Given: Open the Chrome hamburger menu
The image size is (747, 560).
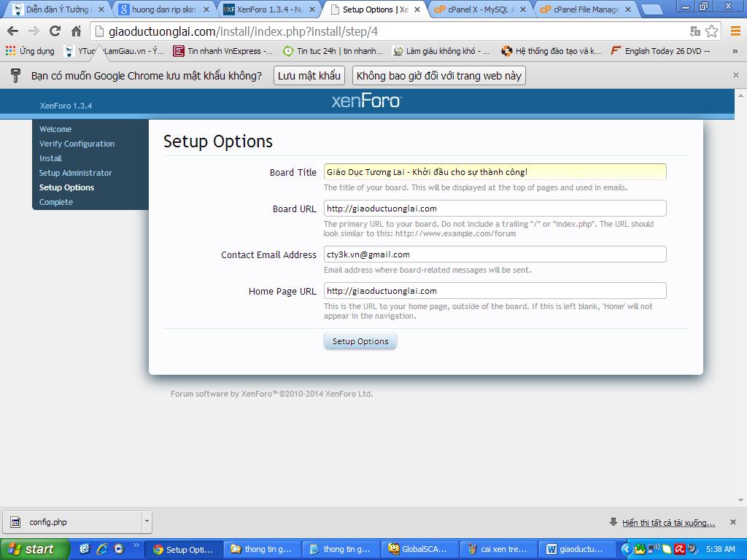Looking at the screenshot, I should 732,31.
